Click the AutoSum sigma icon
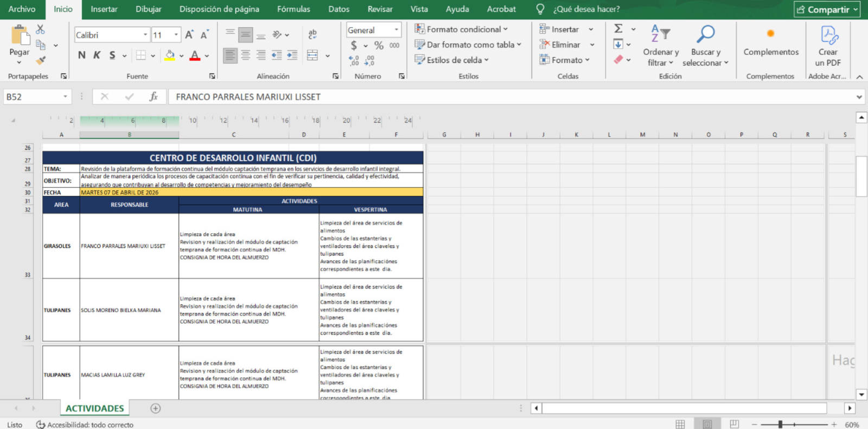Screen dimensions: 868x429 tap(618, 29)
